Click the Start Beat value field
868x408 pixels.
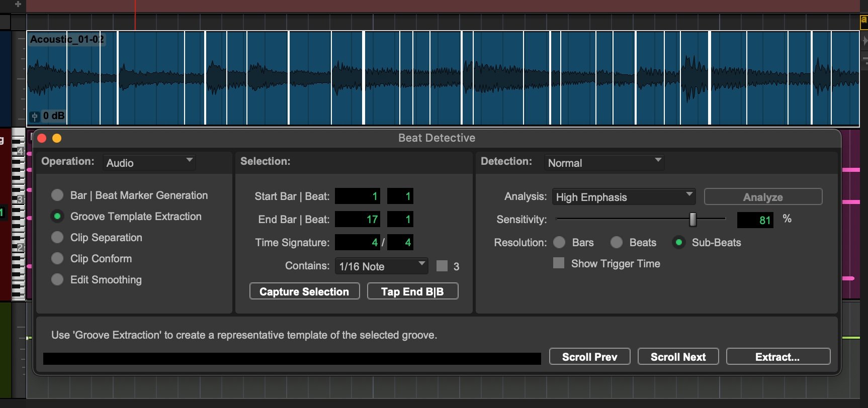point(401,196)
